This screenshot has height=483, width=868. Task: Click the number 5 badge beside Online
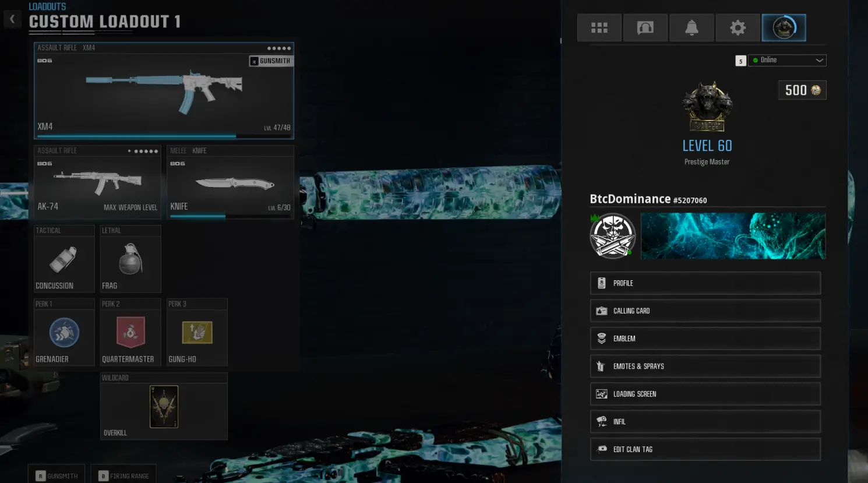click(740, 61)
